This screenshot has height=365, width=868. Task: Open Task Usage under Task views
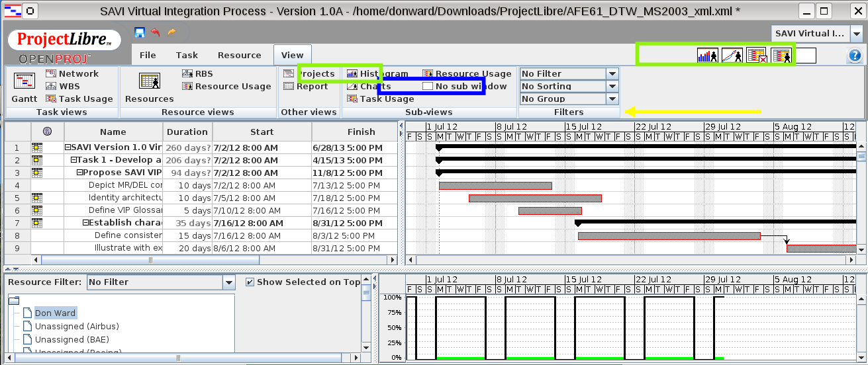(79, 99)
